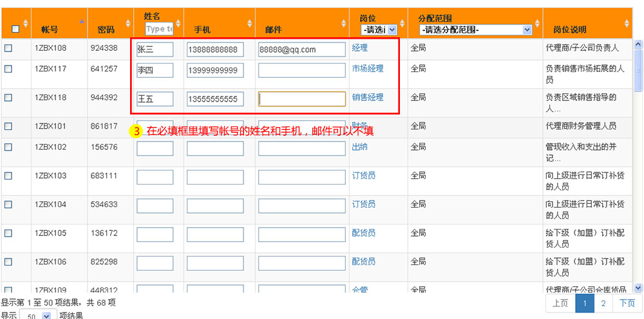Sort by the 岗位 column arrows
Image resolution: width=644 pixels, height=319 pixels.
pyautogui.click(x=402, y=23)
